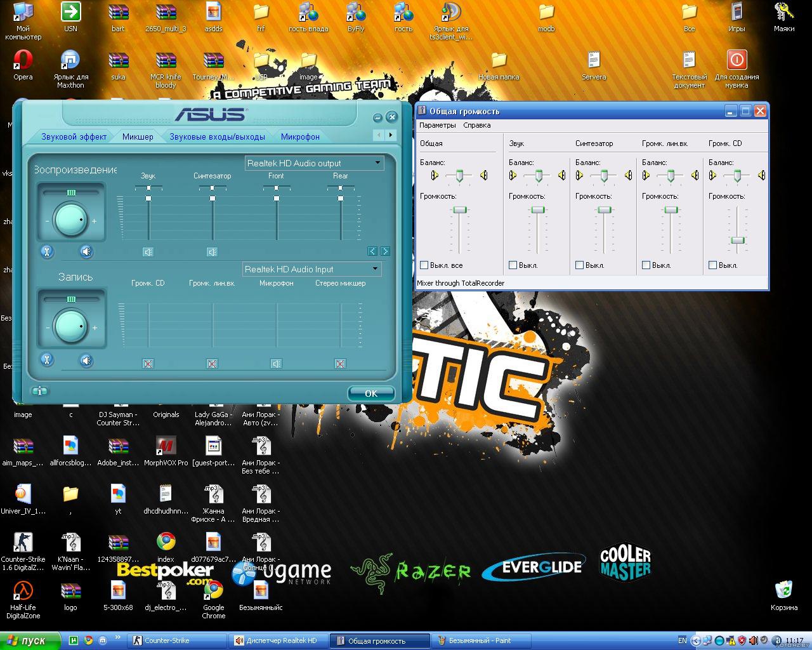Open Realtek HD Audio Input dropdown
Screen dimensions: 812x650
311,269
